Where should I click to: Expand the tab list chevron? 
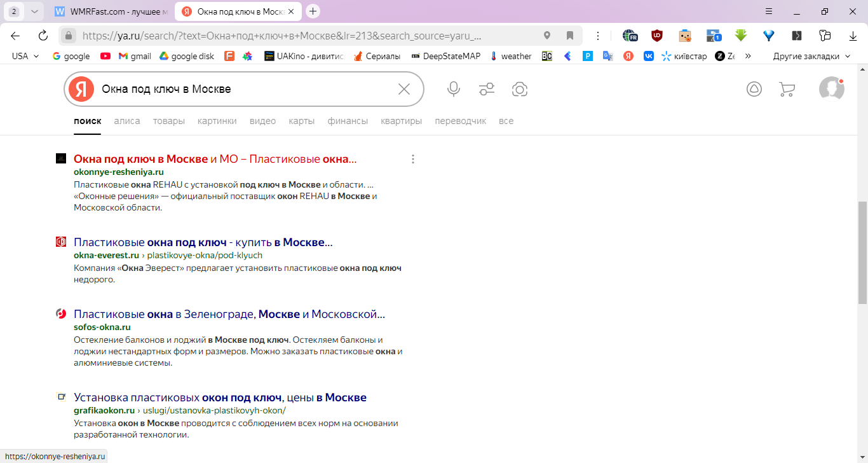point(34,11)
